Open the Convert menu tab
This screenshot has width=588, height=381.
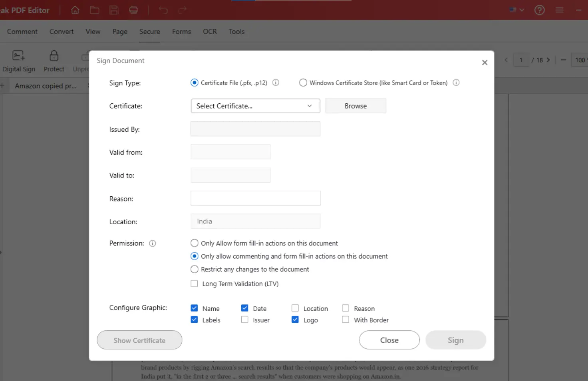click(x=62, y=32)
